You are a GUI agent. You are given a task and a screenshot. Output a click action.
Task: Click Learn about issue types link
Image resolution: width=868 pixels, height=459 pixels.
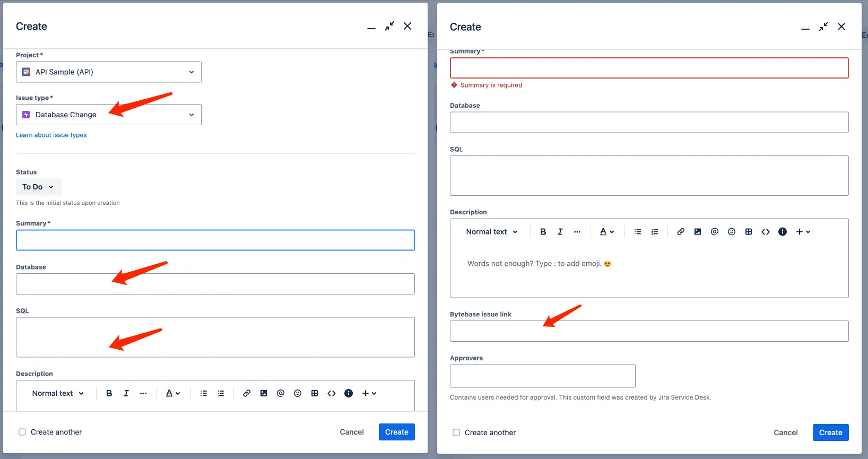click(x=51, y=135)
